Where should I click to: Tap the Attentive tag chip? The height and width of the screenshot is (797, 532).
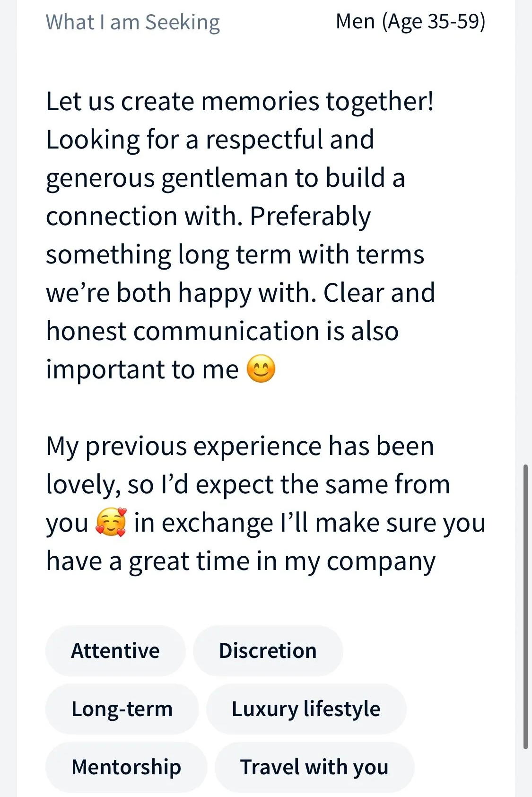[115, 651]
